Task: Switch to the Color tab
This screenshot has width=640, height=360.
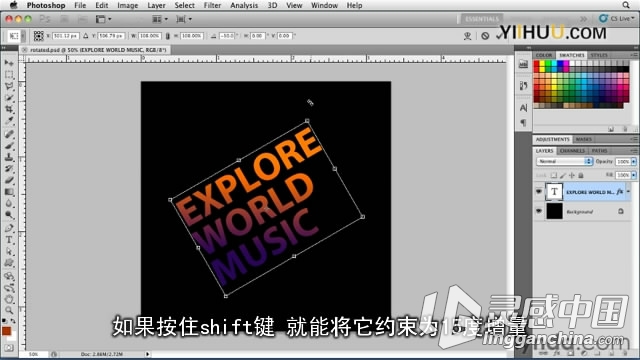Action: (544, 55)
